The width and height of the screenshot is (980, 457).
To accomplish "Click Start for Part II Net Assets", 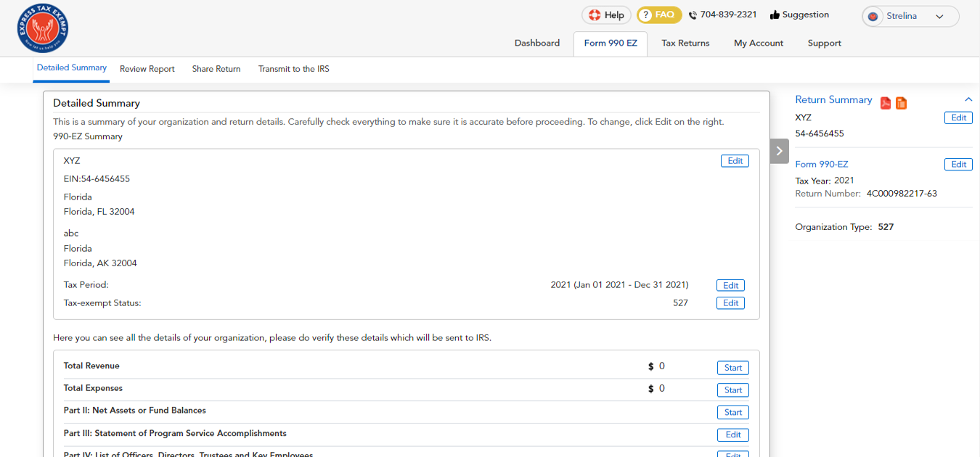I will 732,413.
